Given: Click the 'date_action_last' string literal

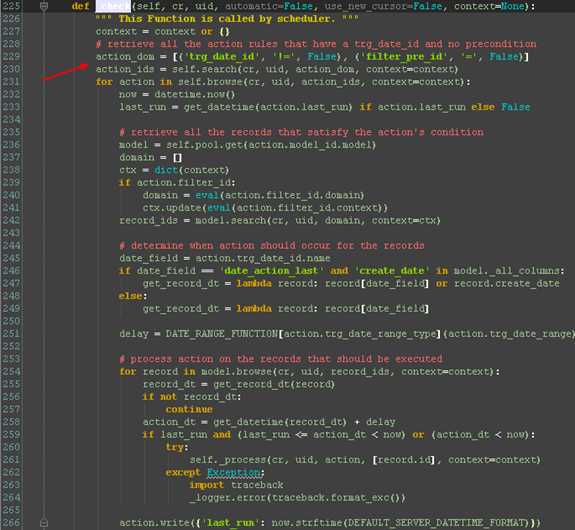Looking at the screenshot, I should [272, 271].
